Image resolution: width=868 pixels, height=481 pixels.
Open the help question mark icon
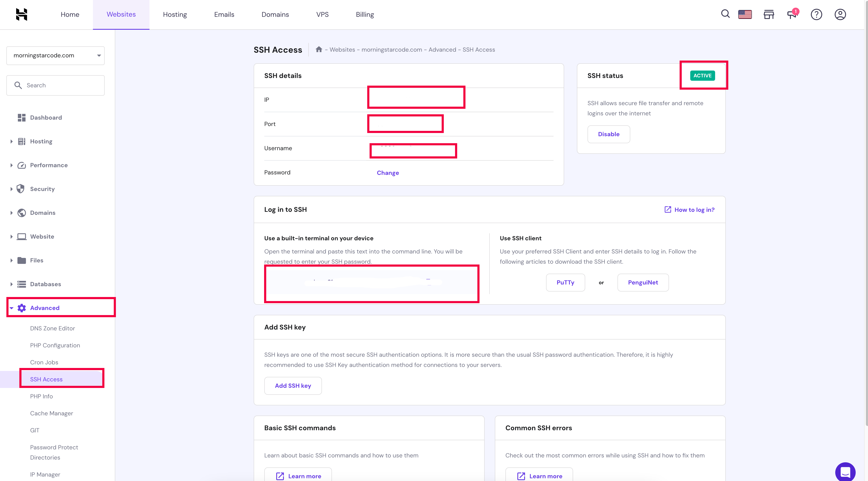tap(817, 14)
